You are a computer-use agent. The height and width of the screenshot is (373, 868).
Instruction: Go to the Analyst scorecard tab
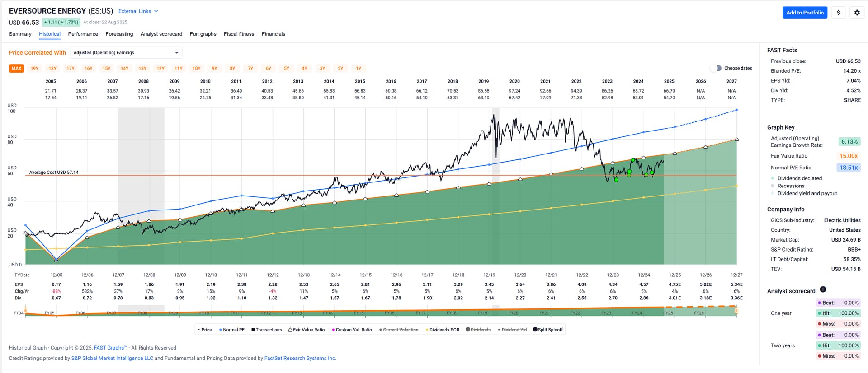(161, 34)
